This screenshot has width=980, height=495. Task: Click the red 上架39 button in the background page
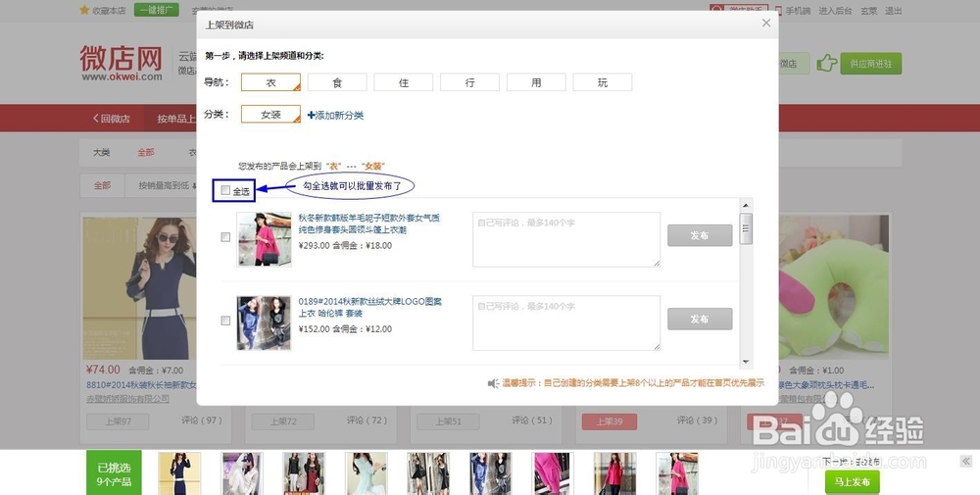(610, 421)
